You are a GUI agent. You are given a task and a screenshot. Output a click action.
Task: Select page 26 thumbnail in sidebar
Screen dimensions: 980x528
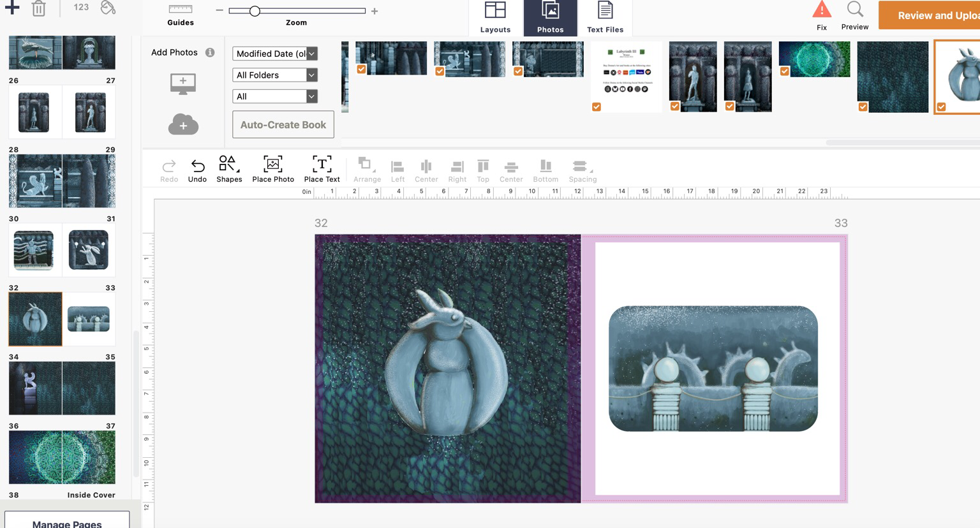click(x=35, y=112)
